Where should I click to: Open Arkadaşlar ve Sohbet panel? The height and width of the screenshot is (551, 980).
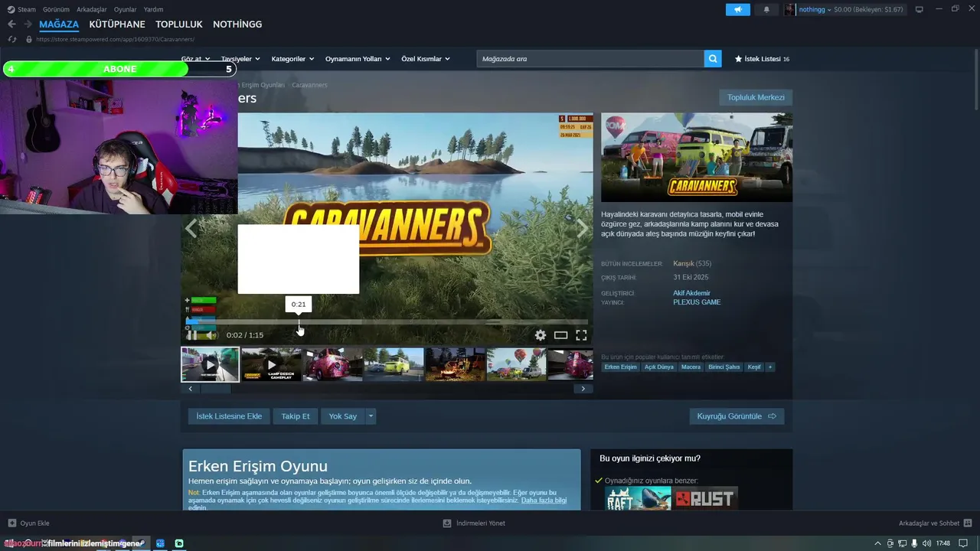[x=935, y=523]
